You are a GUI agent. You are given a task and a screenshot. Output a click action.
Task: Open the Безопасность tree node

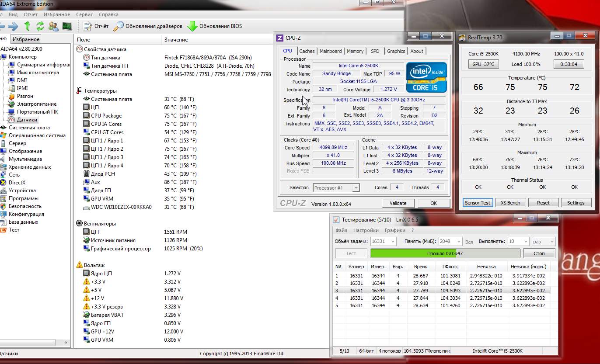coord(21,206)
